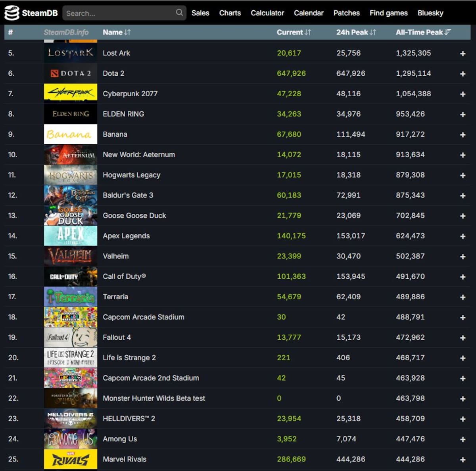Click plus icon for Among Us

463,439
